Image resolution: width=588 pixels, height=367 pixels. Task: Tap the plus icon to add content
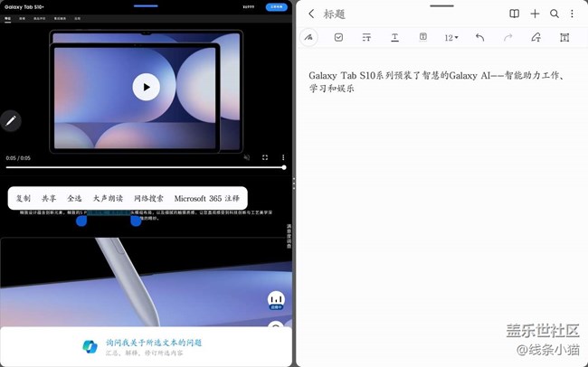coord(535,14)
